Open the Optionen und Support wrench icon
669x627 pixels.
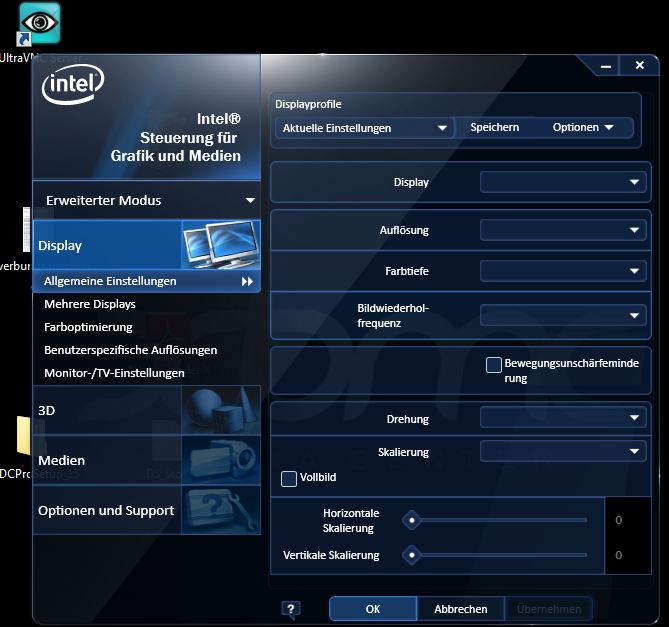tap(221, 510)
